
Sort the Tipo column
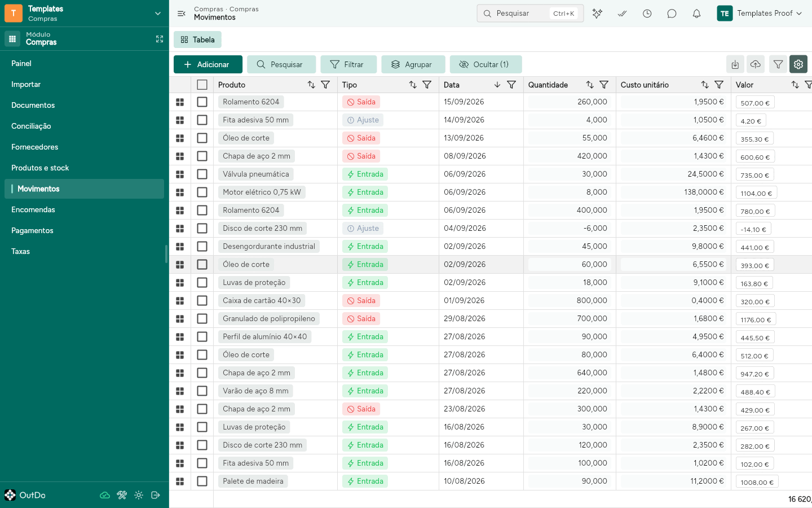point(413,85)
